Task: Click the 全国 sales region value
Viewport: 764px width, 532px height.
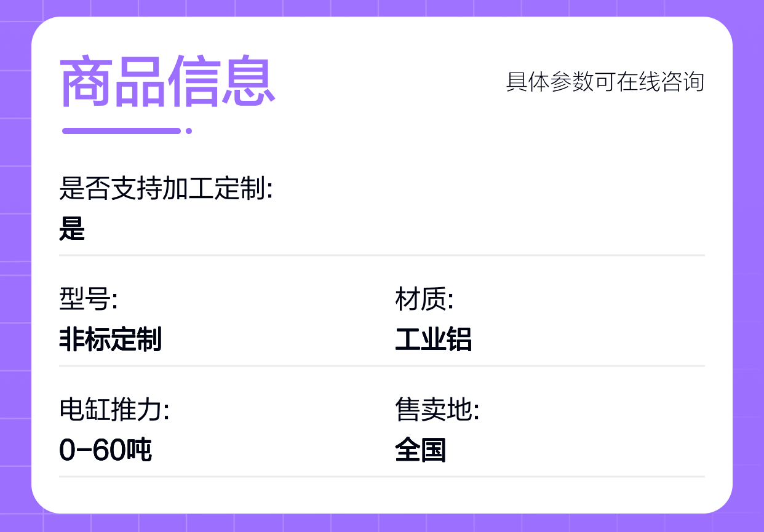Action: click(421, 450)
